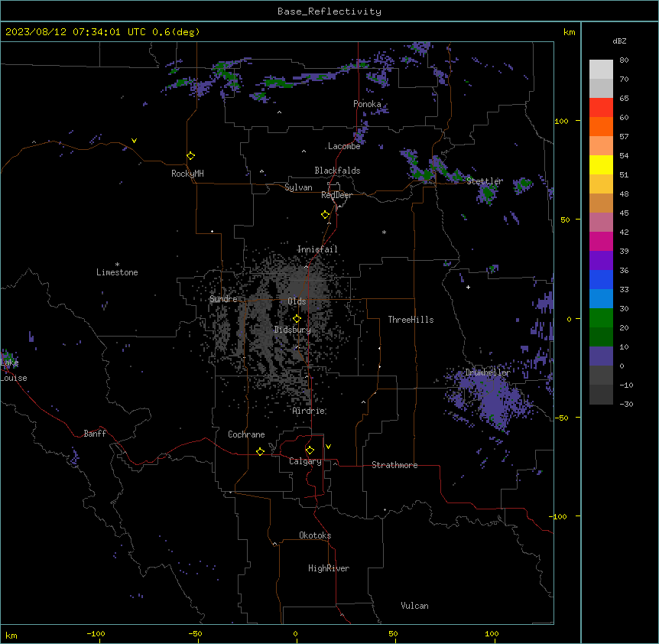
Task: Click the asterisk marker above Limestone
Action: pyautogui.click(x=117, y=265)
